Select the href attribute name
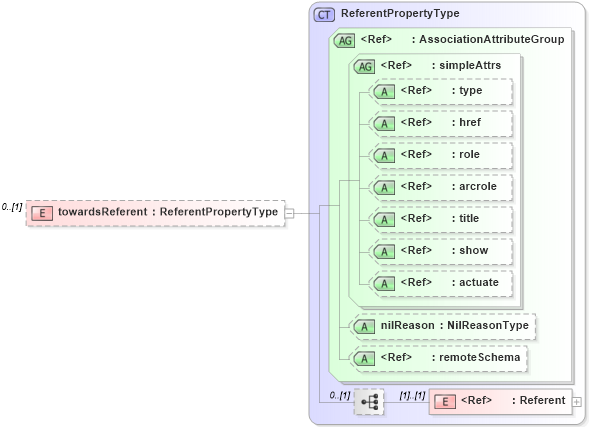Image resolution: width=589 pixels, height=427 pixels. click(x=470, y=122)
